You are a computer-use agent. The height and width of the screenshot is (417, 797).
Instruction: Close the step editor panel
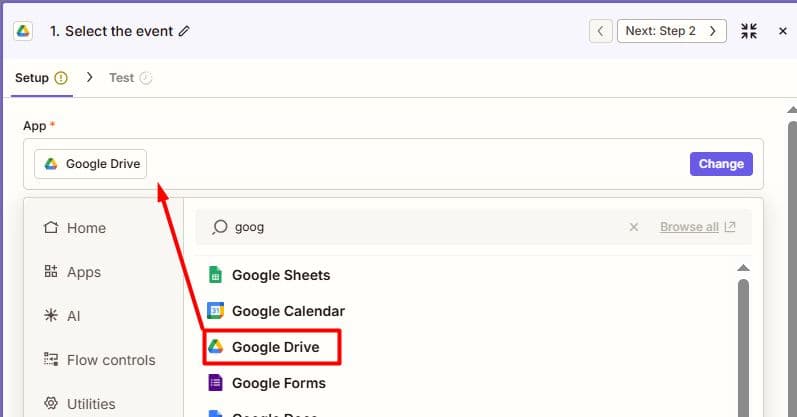click(783, 31)
